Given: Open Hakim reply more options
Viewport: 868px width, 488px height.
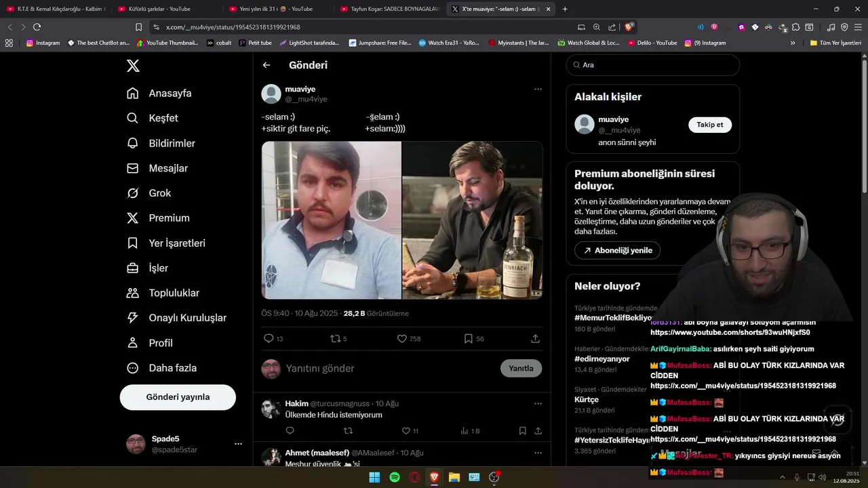Looking at the screenshot, I should [x=538, y=403].
